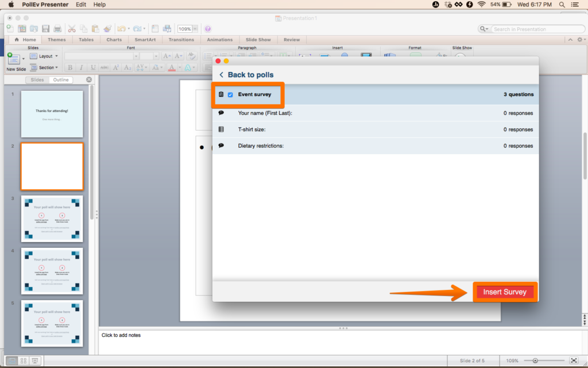Viewport: 588px width, 368px height.
Task: Select slide 3 thumbnail in panel
Action: [x=52, y=218]
